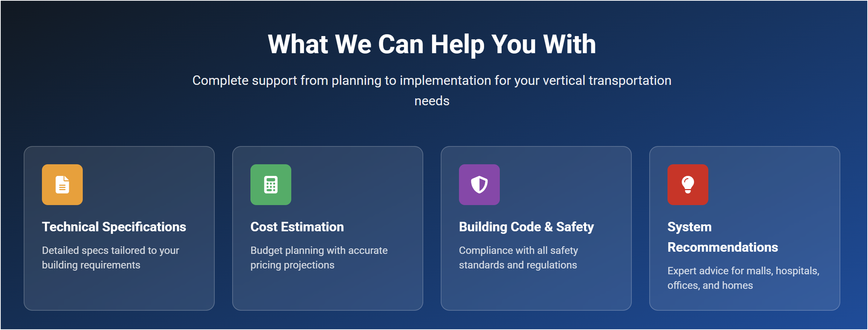Open the Cost Estimation title

[x=297, y=227]
